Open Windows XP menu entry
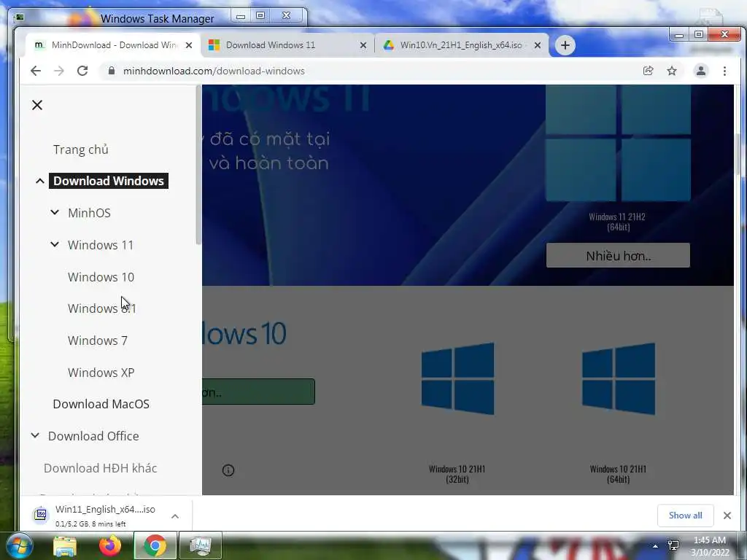The height and width of the screenshot is (560, 747). [x=101, y=373]
